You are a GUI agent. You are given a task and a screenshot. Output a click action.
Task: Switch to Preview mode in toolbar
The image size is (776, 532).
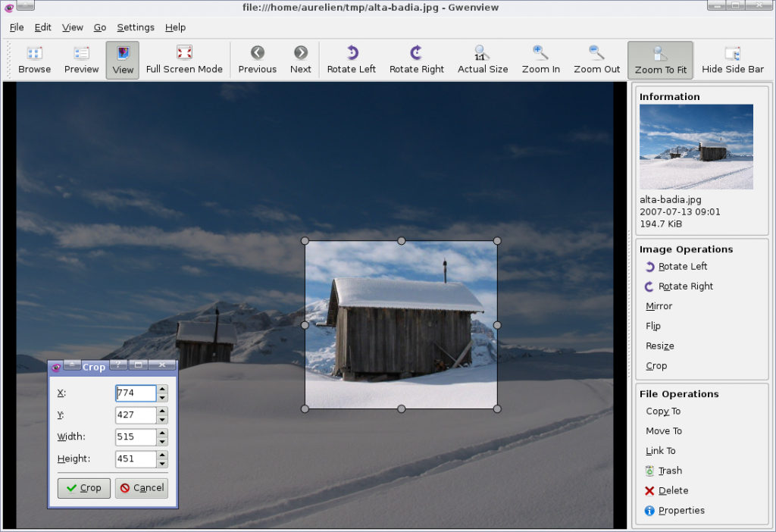tap(81, 60)
